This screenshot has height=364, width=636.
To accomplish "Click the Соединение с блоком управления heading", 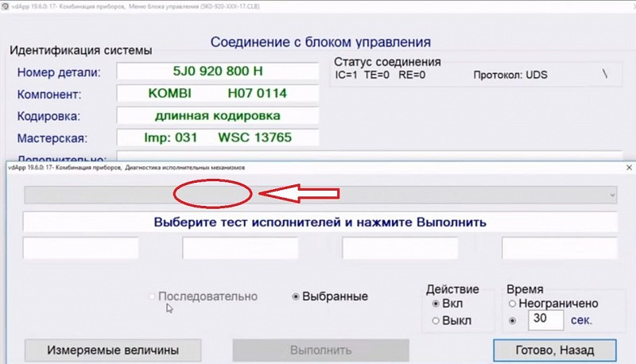I will click(320, 42).
